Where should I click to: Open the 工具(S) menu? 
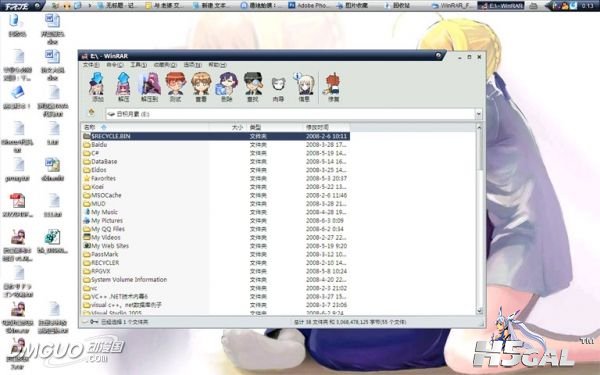pos(138,65)
